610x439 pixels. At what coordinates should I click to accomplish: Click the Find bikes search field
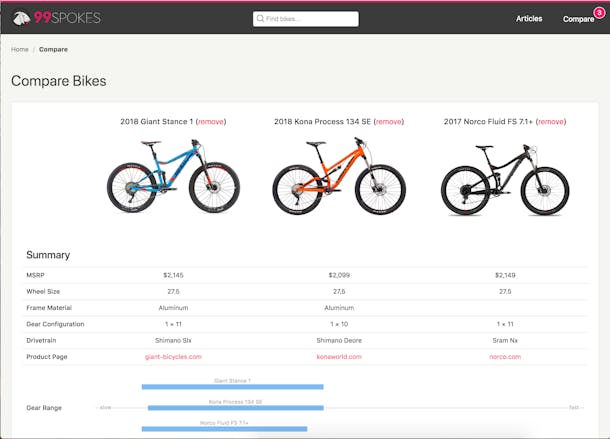coord(306,19)
